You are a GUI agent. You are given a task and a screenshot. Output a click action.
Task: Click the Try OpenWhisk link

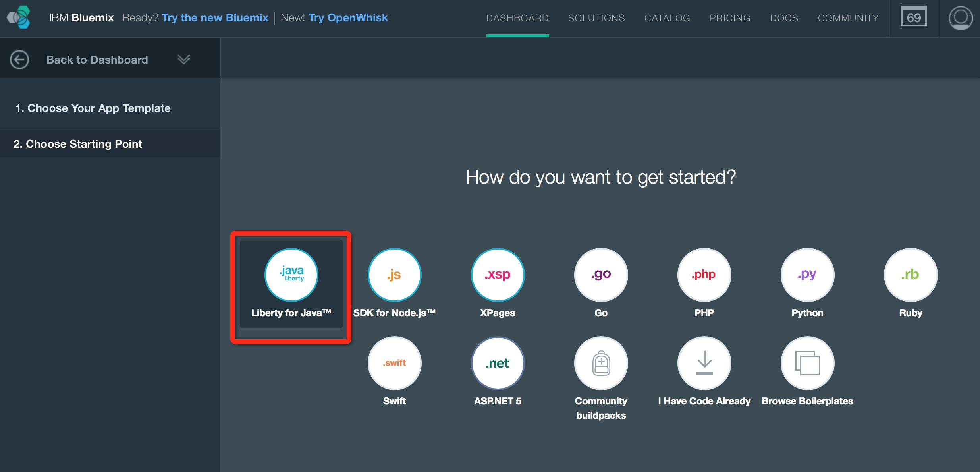(x=348, y=18)
